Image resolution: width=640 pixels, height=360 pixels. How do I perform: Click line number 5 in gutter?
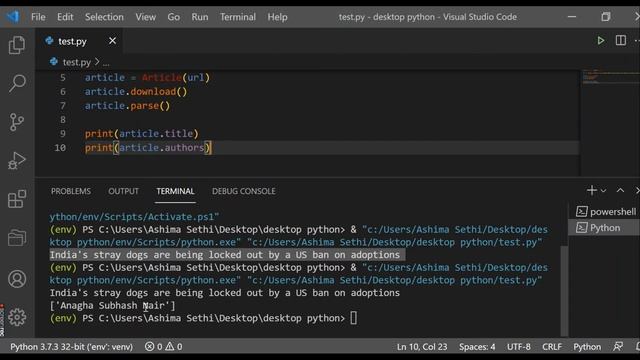(x=63, y=78)
